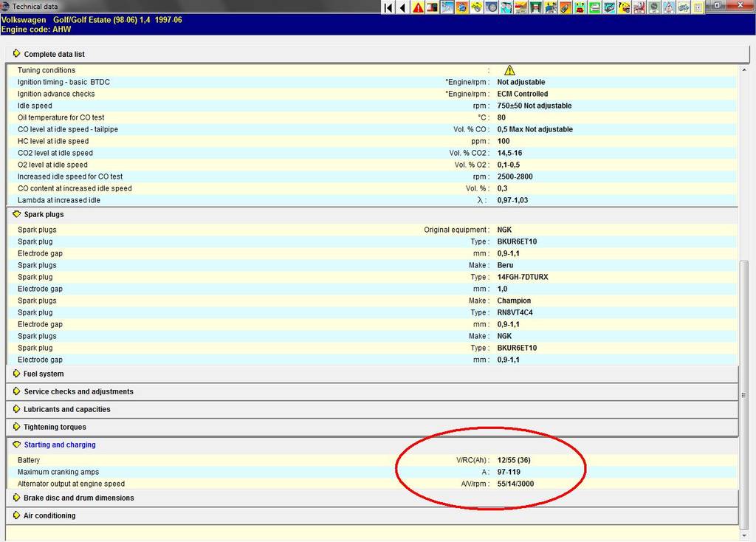
Task: Click the 'ECM Controlled' value
Action: 522,94
